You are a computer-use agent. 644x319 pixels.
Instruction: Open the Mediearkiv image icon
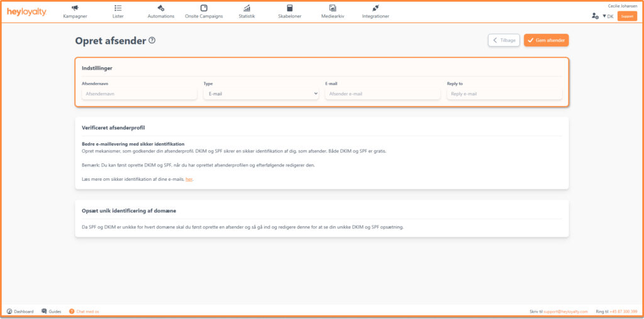click(x=333, y=8)
